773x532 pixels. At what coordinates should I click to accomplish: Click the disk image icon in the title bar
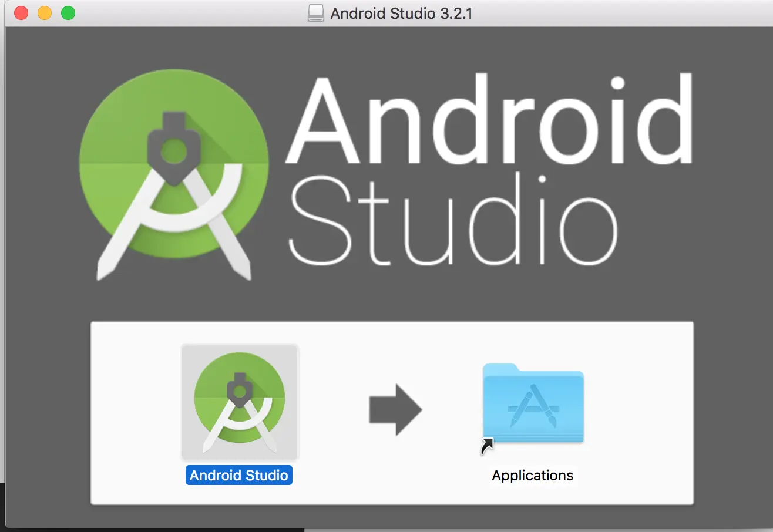click(x=316, y=13)
